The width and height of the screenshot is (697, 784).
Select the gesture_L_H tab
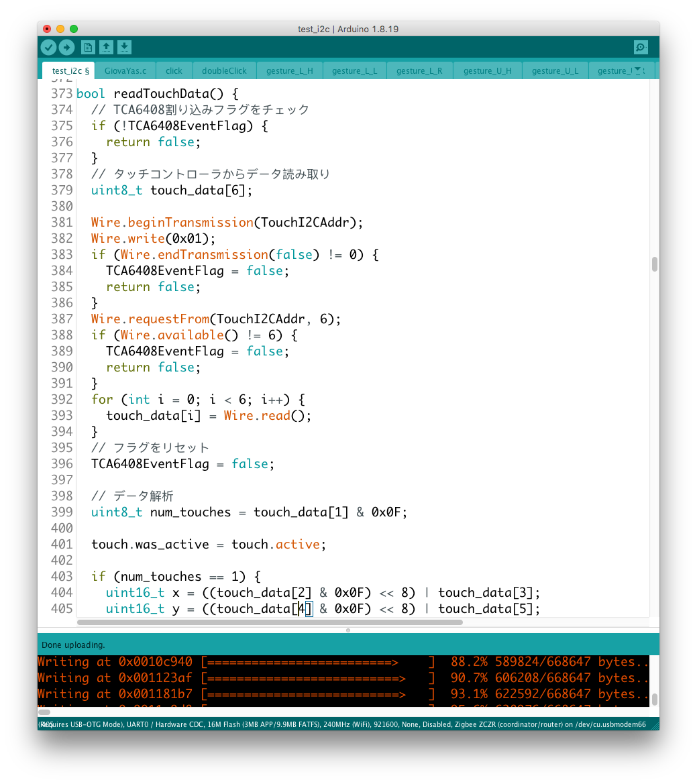289,70
